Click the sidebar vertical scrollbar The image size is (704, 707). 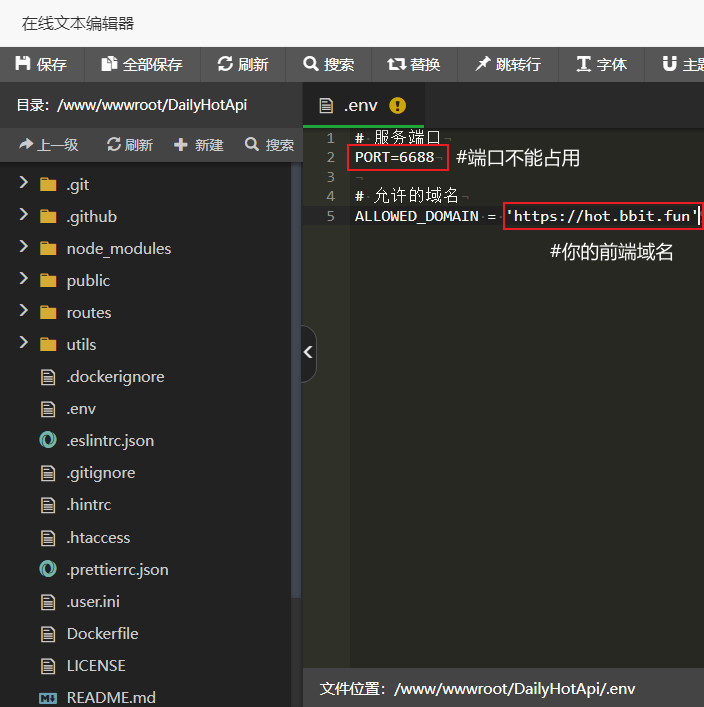[x=296, y=381]
